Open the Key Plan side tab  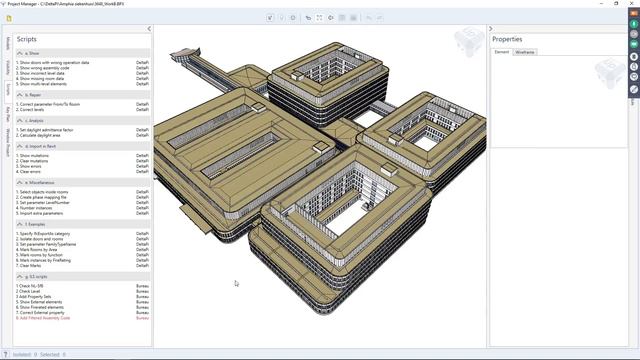pyautogui.click(x=8, y=114)
